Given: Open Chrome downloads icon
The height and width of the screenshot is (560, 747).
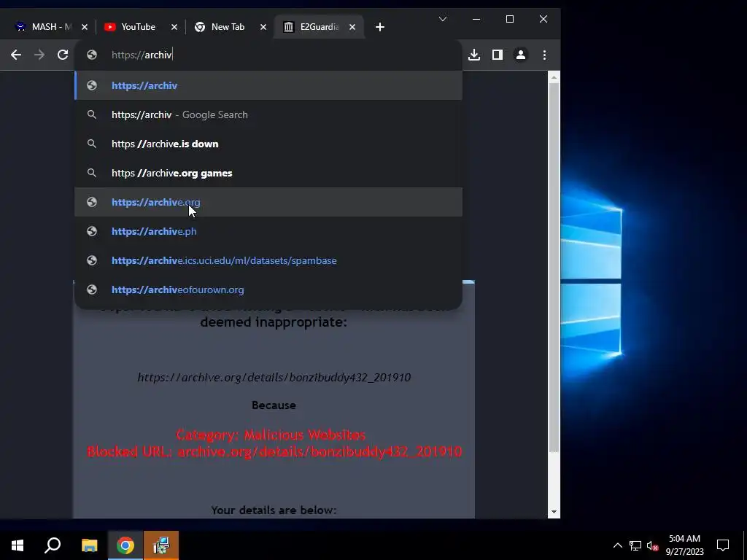Looking at the screenshot, I should tap(474, 55).
